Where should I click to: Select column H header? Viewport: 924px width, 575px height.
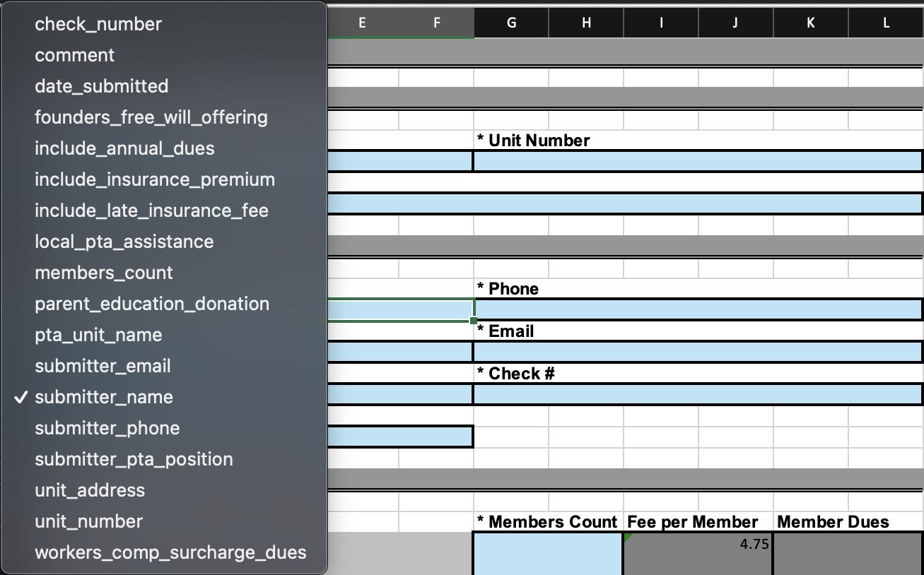[586, 23]
